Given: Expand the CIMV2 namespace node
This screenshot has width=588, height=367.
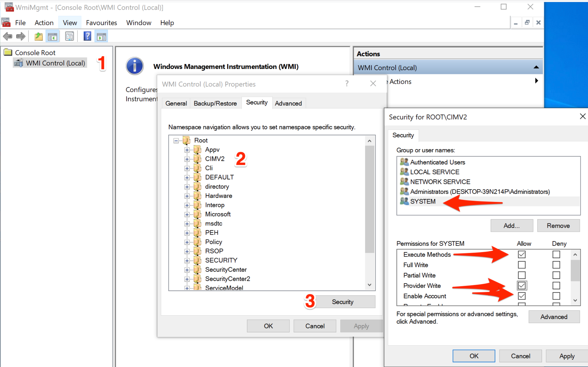Looking at the screenshot, I should [187, 159].
